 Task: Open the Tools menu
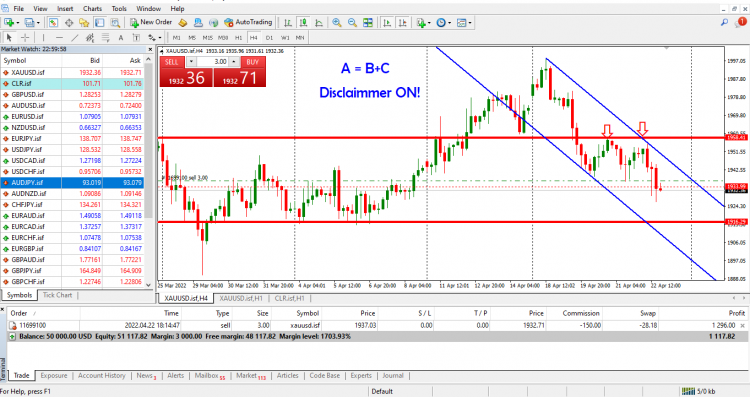(x=119, y=9)
